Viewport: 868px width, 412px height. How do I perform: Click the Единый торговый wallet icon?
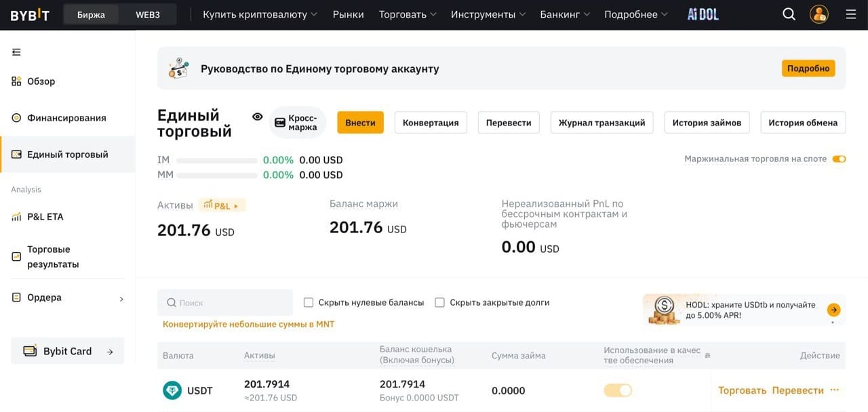coord(16,154)
